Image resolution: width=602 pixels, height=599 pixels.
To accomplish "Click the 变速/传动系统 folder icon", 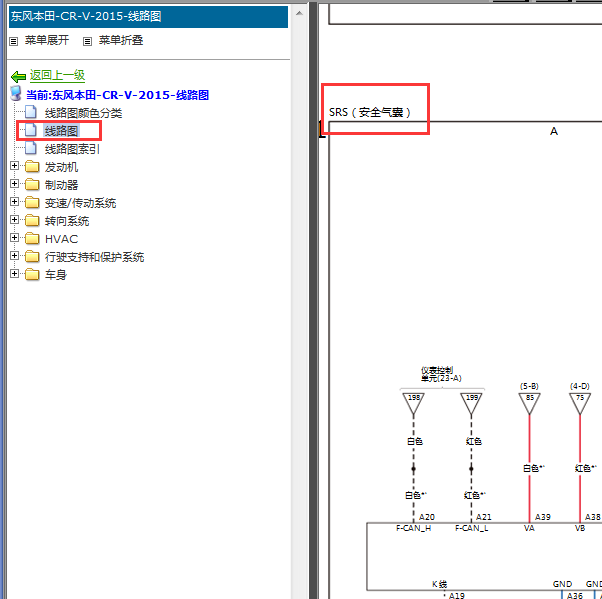I will tap(32, 203).
